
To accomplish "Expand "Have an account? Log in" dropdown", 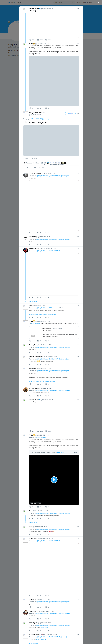I will (x=85, y=2).
